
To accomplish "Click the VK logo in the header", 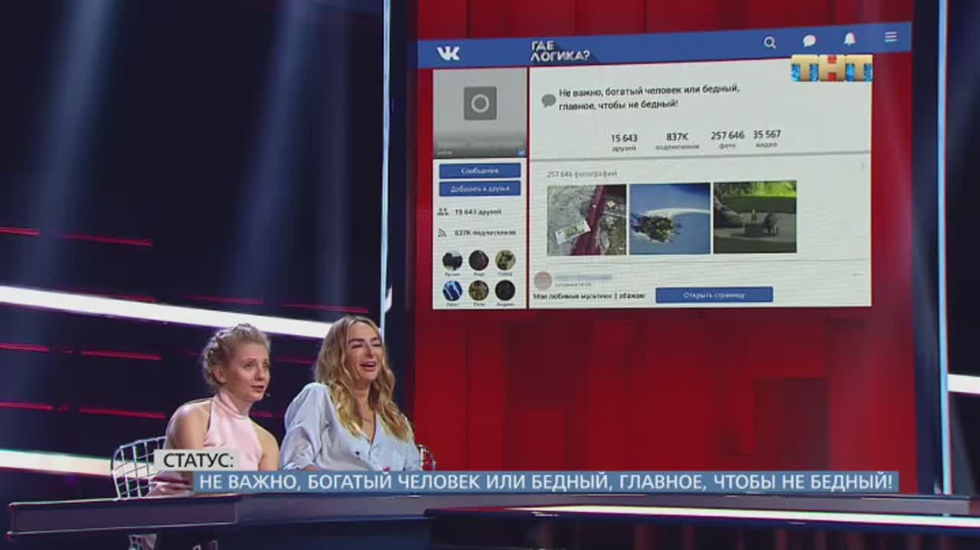I will tap(448, 54).
